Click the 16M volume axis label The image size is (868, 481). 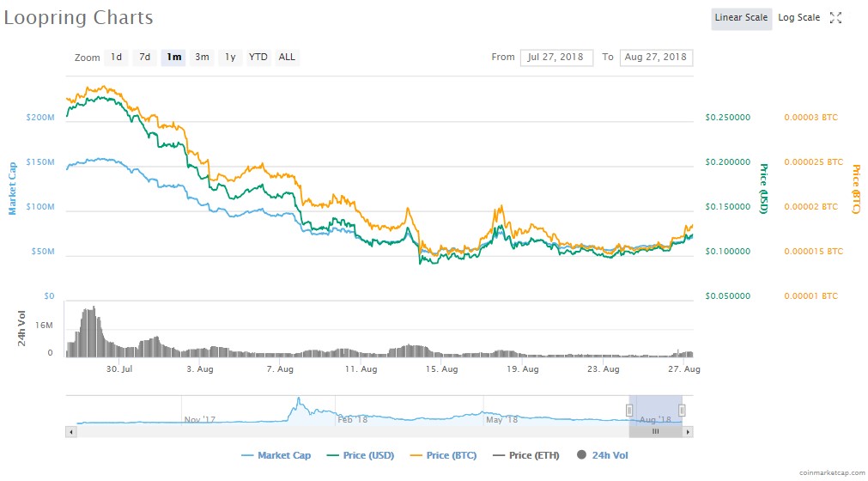45,326
